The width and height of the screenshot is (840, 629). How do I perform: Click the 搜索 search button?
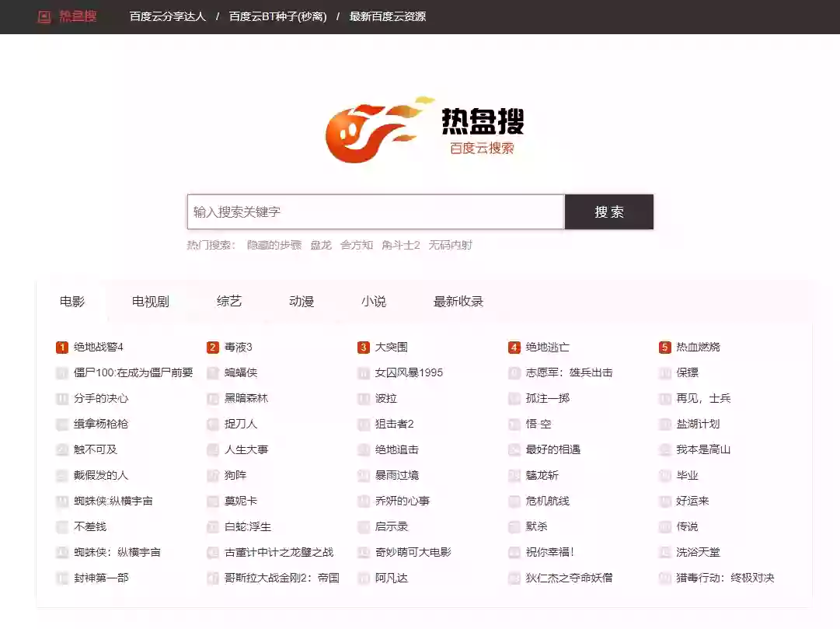[609, 211]
